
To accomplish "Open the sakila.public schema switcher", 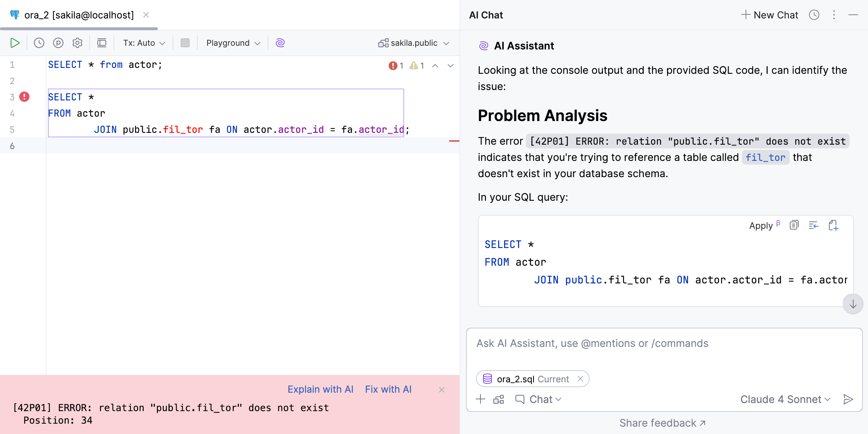I will pos(414,42).
